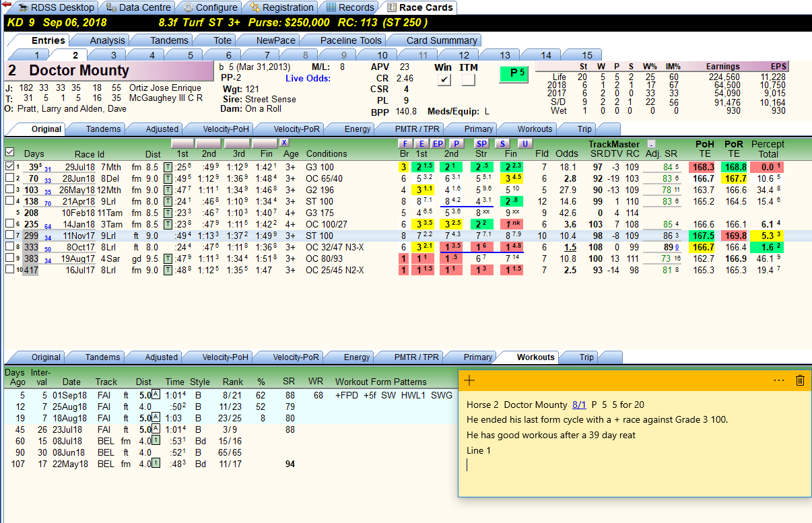Select the S running style filter button
The height and width of the screenshot is (523, 812).
[x=502, y=143]
